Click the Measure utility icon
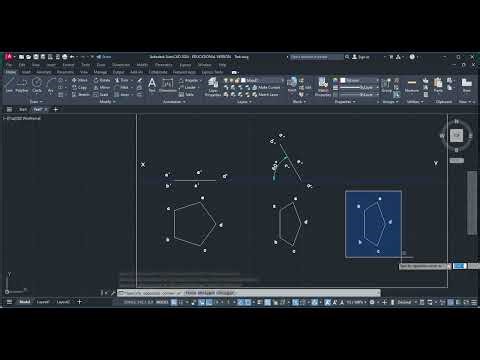480x360 pixels. 412,85
